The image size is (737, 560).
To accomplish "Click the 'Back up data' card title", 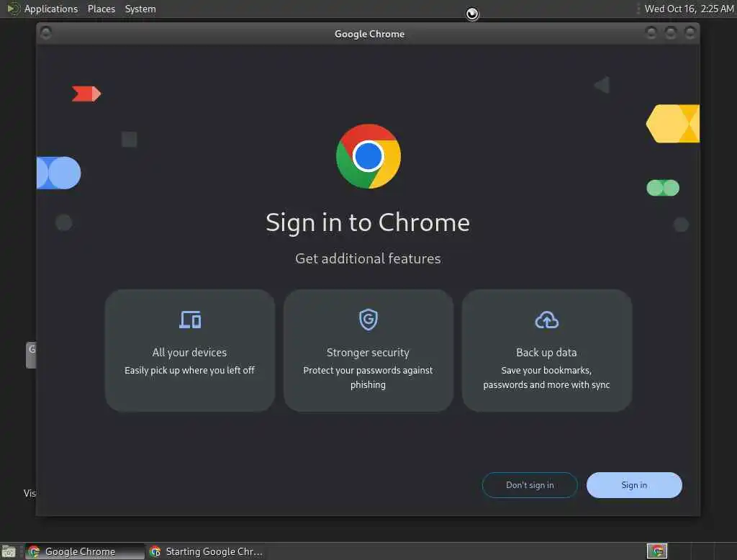I will pos(546,352).
